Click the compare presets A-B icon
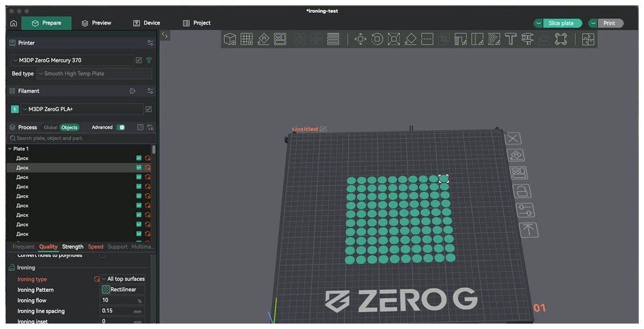This screenshot has height=329, width=644. pyautogui.click(x=150, y=127)
